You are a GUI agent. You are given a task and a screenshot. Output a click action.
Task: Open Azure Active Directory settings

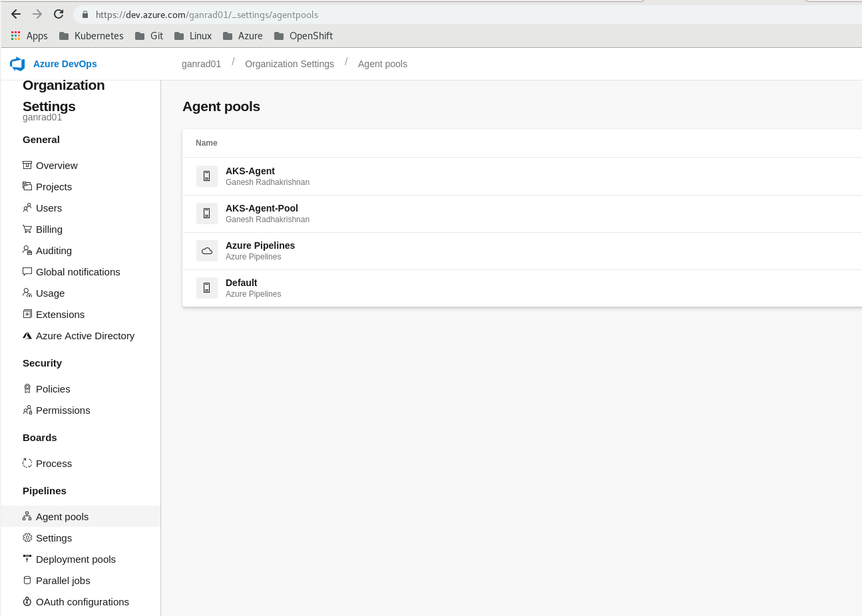pos(85,336)
